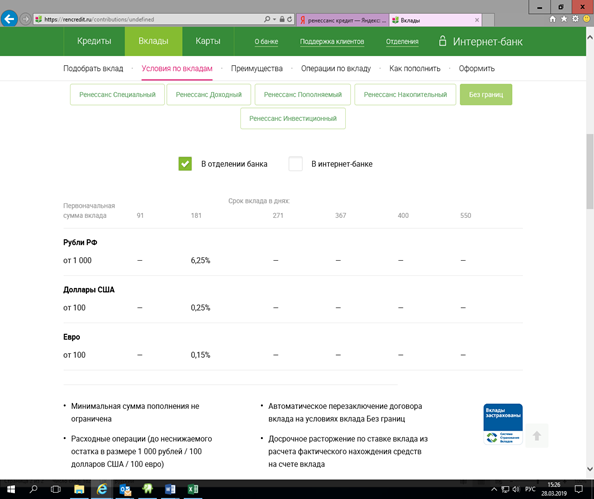The height and width of the screenshot is (499, 594).
Task: Click the 0,15% euro rate
Action: 200,355
